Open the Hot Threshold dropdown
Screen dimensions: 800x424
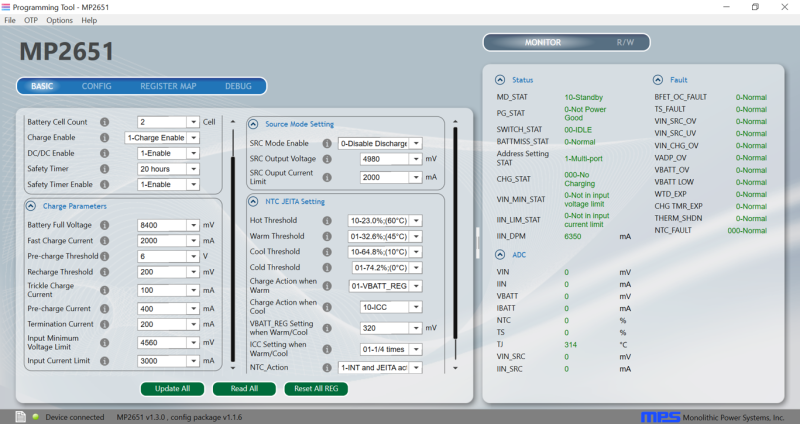tap(416, 221)
